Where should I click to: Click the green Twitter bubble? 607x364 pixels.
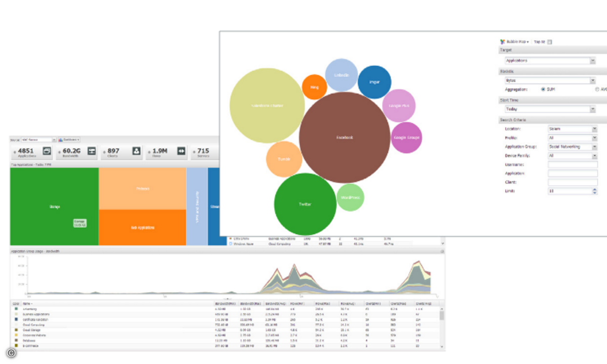305,204
